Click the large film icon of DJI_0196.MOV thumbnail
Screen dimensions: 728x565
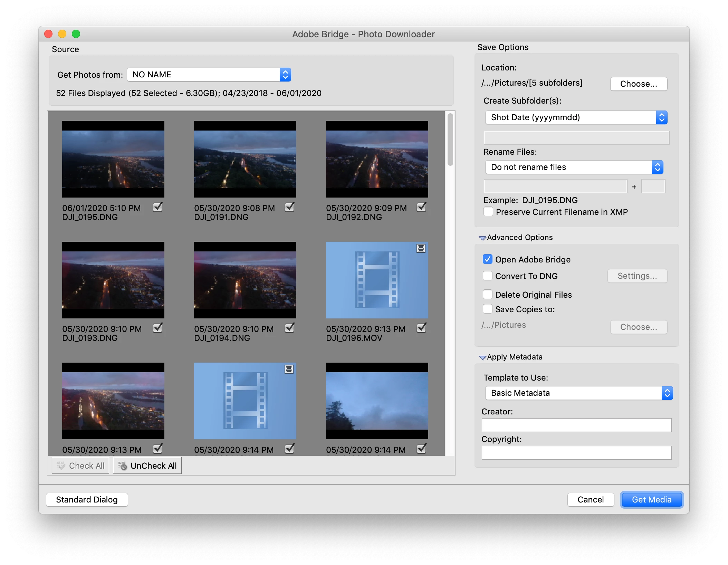377,280
